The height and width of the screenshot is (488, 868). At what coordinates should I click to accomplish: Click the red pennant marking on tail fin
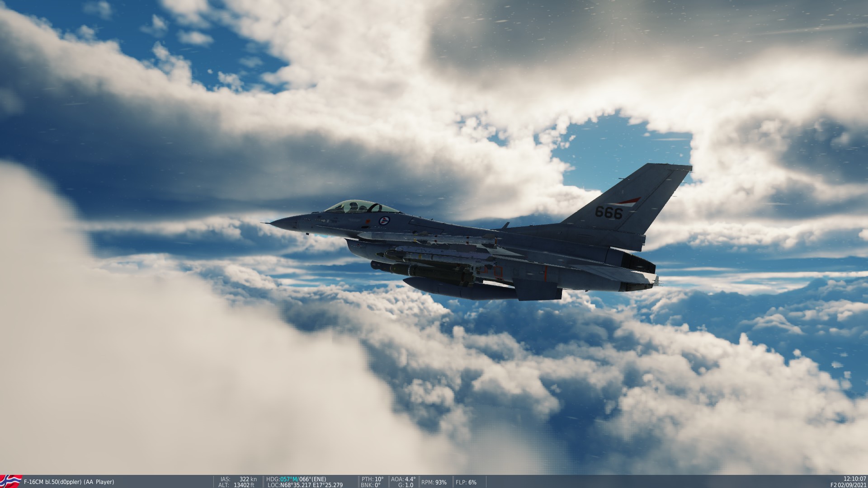629,201
